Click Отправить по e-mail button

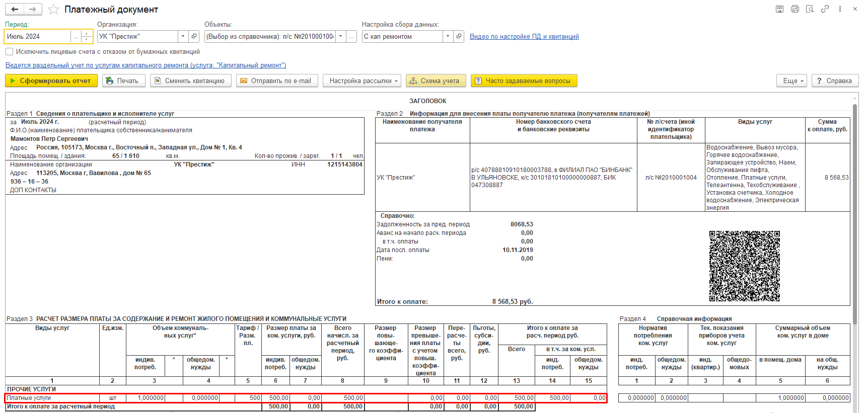pyautogui.click(x=277, y=81)
